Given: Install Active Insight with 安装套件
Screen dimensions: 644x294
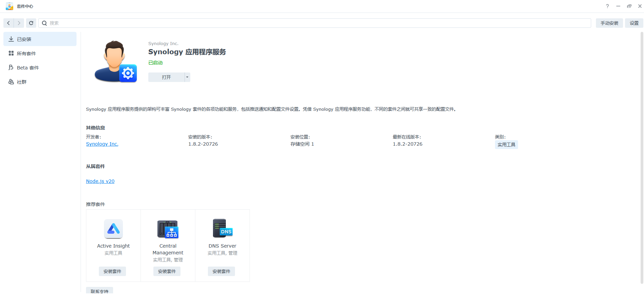Looking at the screenshot, I should click(x=112, y=271).
